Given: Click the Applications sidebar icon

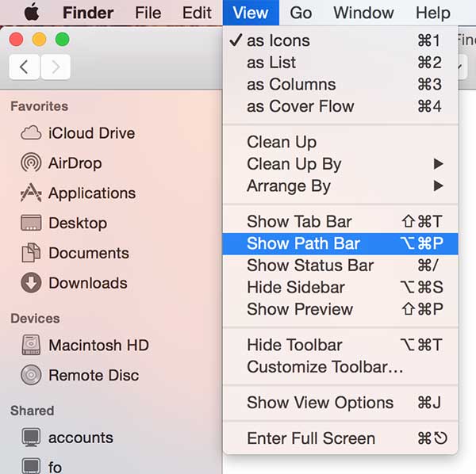Looking at the screenshot, I should click(31, 193).
